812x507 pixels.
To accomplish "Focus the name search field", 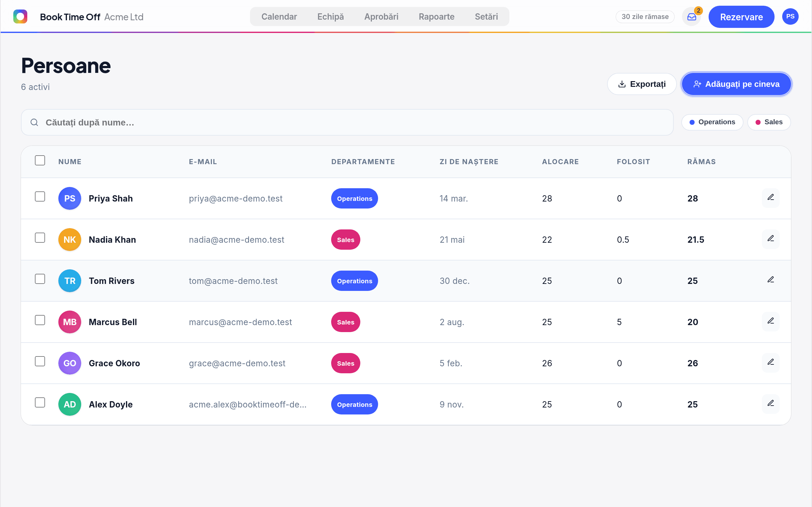I will (x=347, y=122).
